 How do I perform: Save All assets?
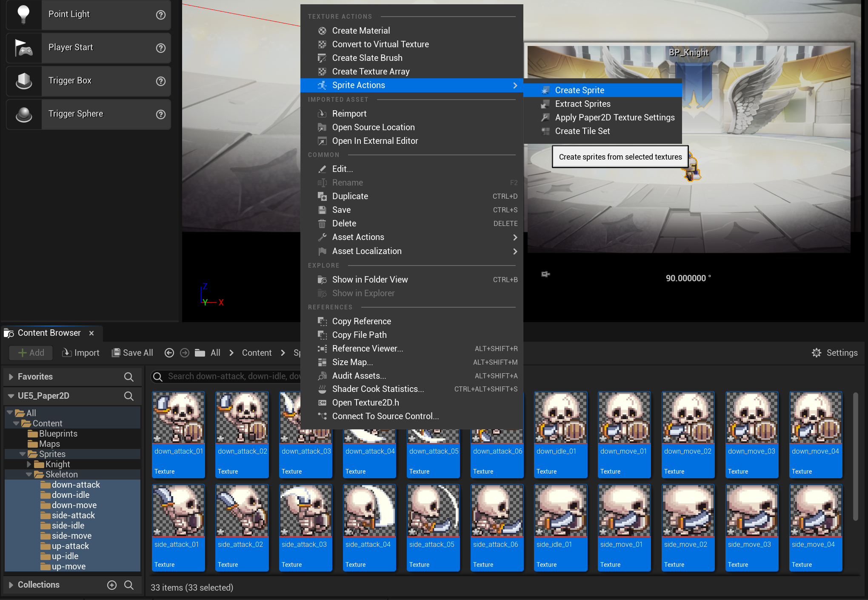click(x=132, y=353)
